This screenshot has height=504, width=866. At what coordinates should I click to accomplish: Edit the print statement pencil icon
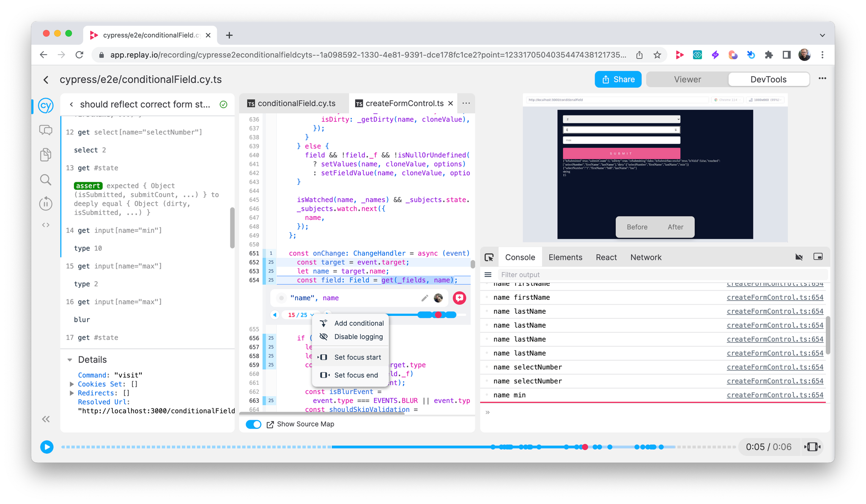click(425, 298)
